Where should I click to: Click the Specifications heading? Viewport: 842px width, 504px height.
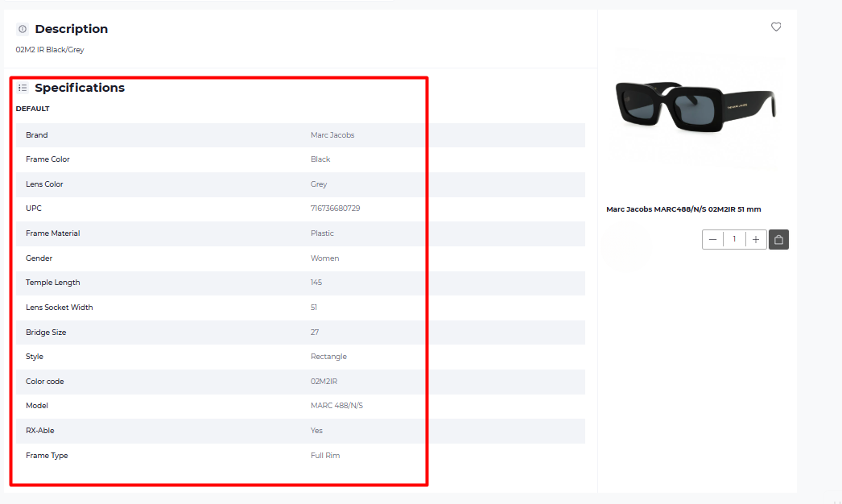click(80, 88)
